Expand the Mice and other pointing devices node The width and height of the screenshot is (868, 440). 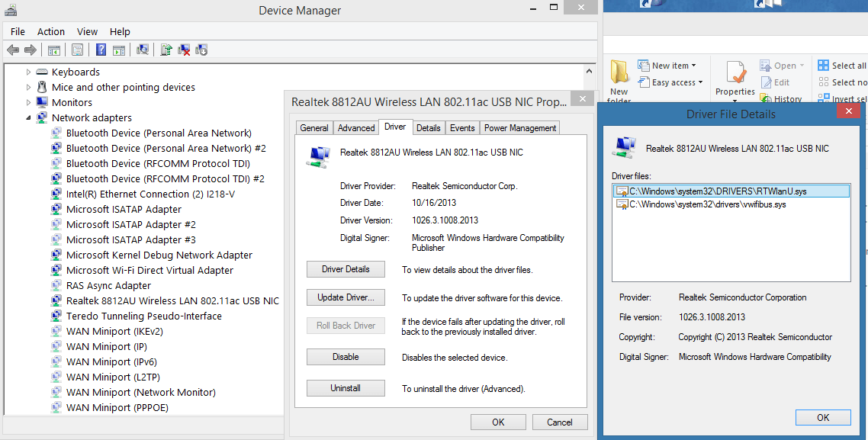(x=28, y=87)
